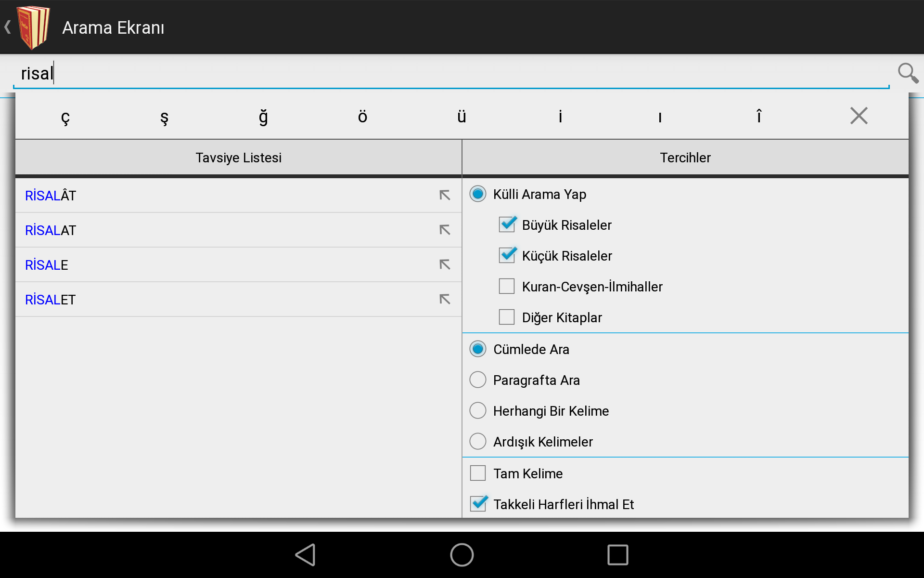The image size is (924, 578).
Task: Tap the Android back navigation button
Action: tap(306, 555)
